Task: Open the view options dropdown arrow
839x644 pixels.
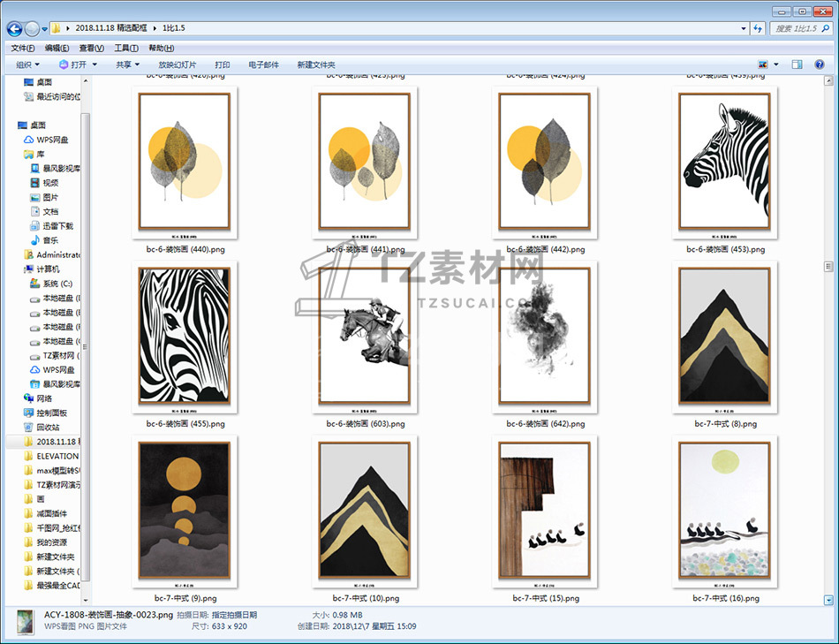Action: [776, 64]
